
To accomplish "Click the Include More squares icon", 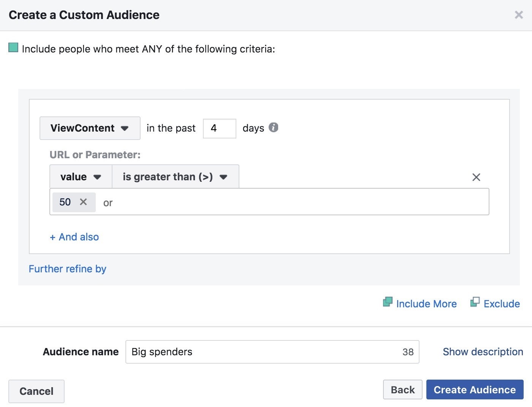I will click(x=388, y=302).
